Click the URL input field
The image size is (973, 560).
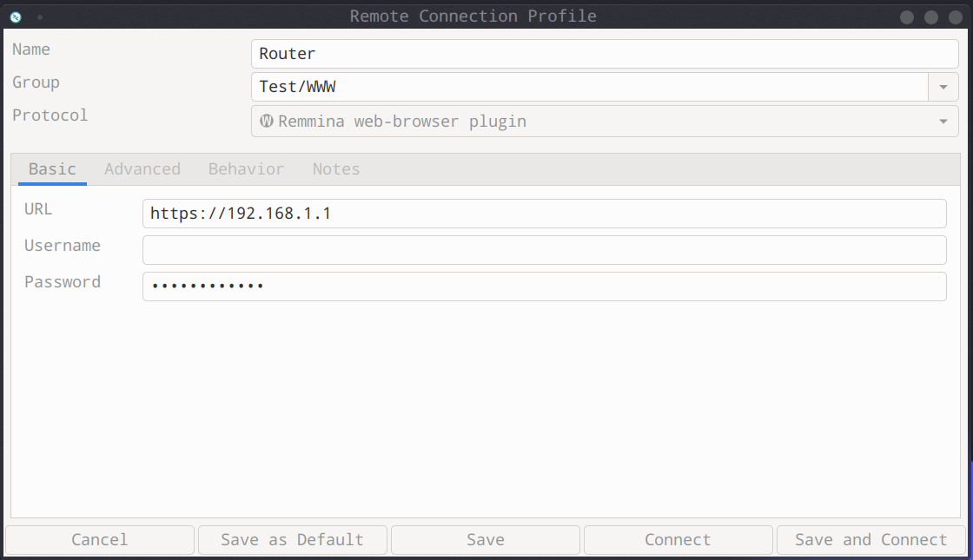544,214
